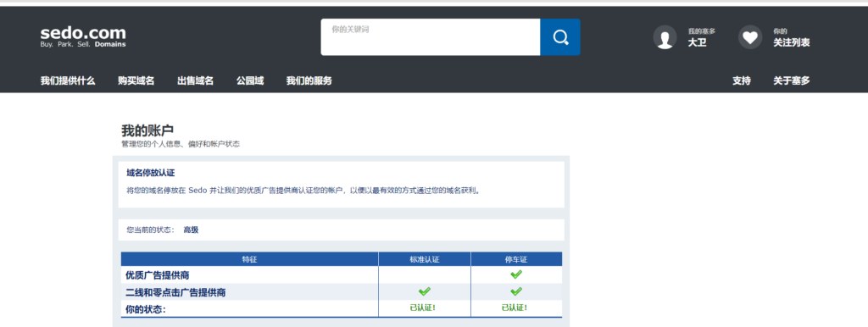Open the 购买域名 menu
Image resolution: width=868 pixels, height=327 pixels.
point(136,80)
